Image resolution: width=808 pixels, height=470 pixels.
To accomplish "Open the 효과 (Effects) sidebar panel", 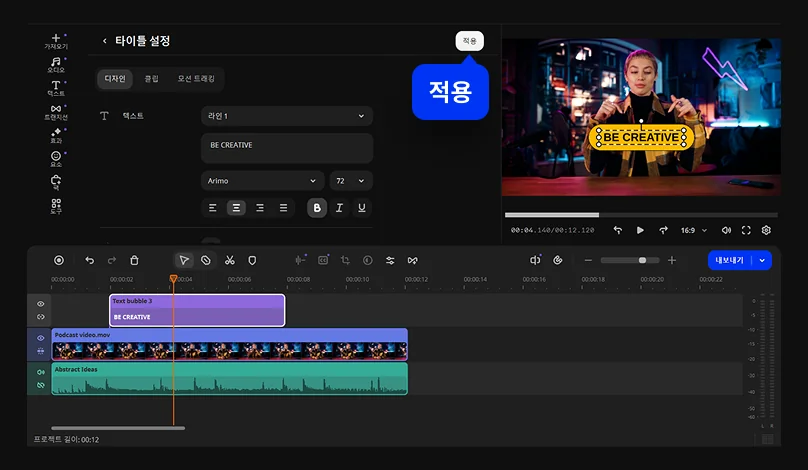I will coord(56,135).
